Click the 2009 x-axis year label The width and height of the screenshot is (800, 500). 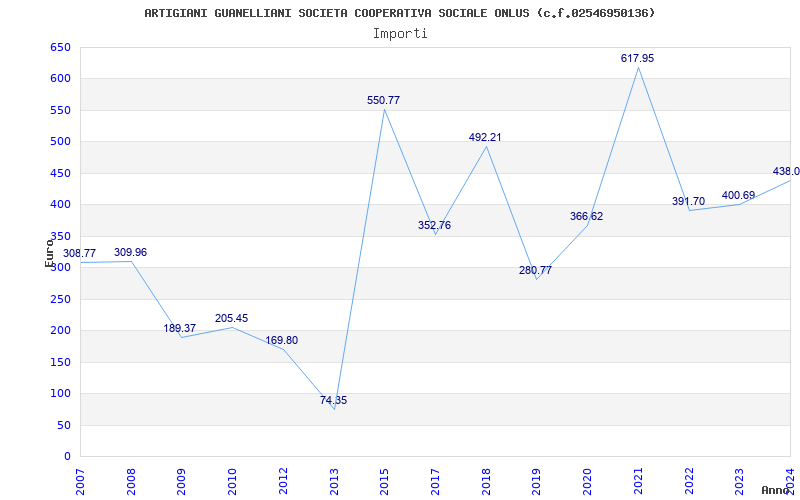click(x=181, y=482)
